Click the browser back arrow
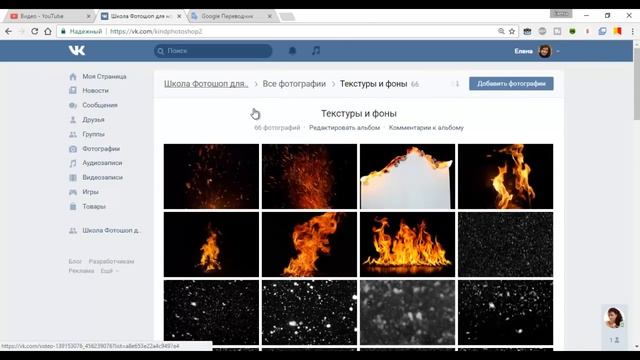Image resolution: width=640 pixels, height=360 pixels. pyautogui.click(x=9, y=31)
